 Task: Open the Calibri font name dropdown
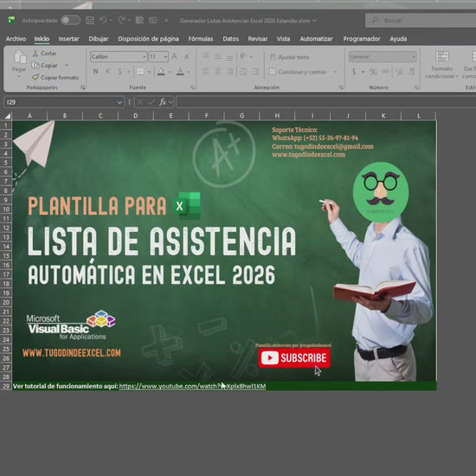(x=145, y=57)
